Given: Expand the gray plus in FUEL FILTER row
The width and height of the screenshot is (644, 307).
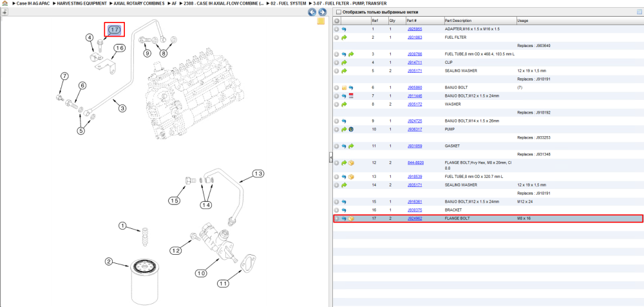Looking at the screenshot, I should pyautogui.click(x=337, y=37).
